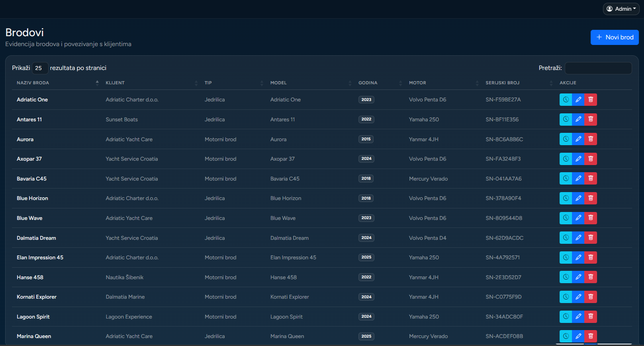Open history for Adriatic One boat
644x346 pixels.
click(x=566, y=99)
